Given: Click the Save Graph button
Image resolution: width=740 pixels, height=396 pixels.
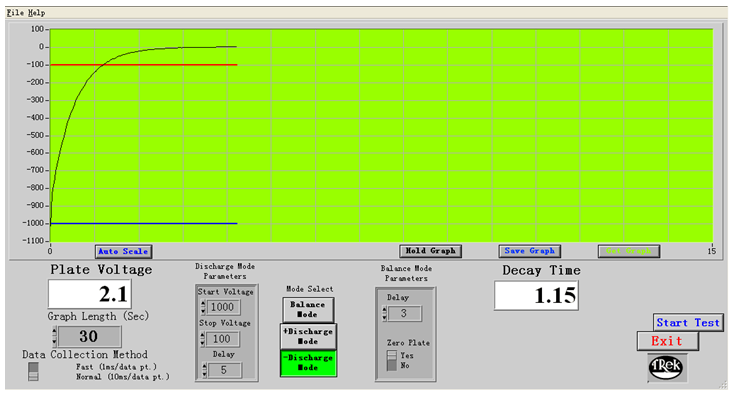Looking at the screenshot, I should tap(530, 251).
